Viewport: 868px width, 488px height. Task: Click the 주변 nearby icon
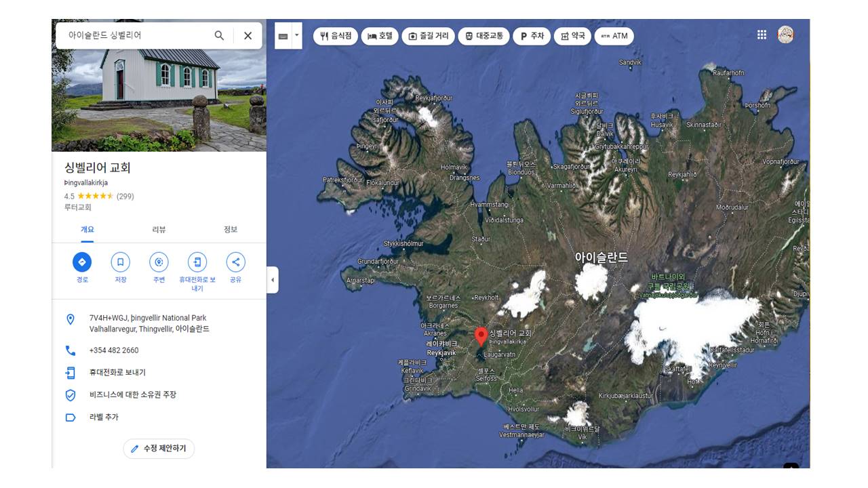pos(159,262)
